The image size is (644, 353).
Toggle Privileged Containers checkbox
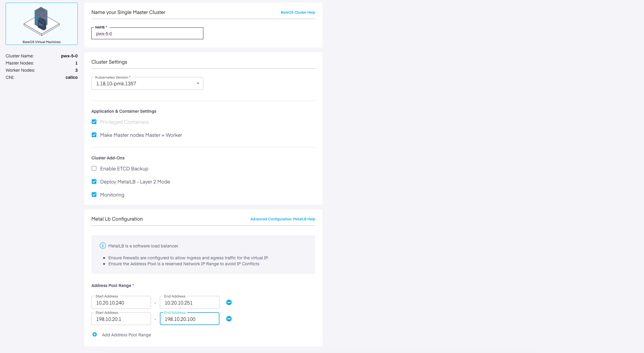coord(94,122)
